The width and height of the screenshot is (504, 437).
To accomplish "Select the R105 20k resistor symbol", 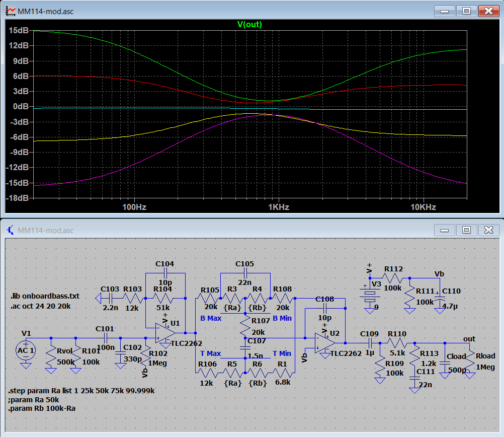I will point(208,299).
